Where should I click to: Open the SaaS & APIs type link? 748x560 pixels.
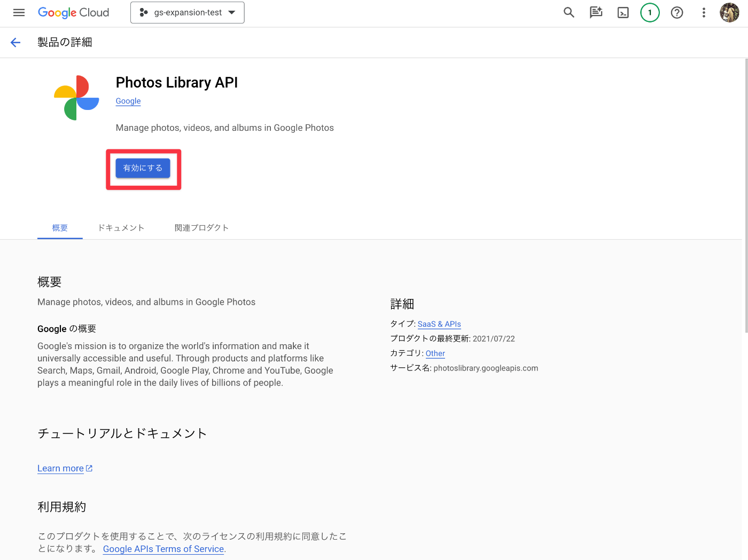(439, 324)
